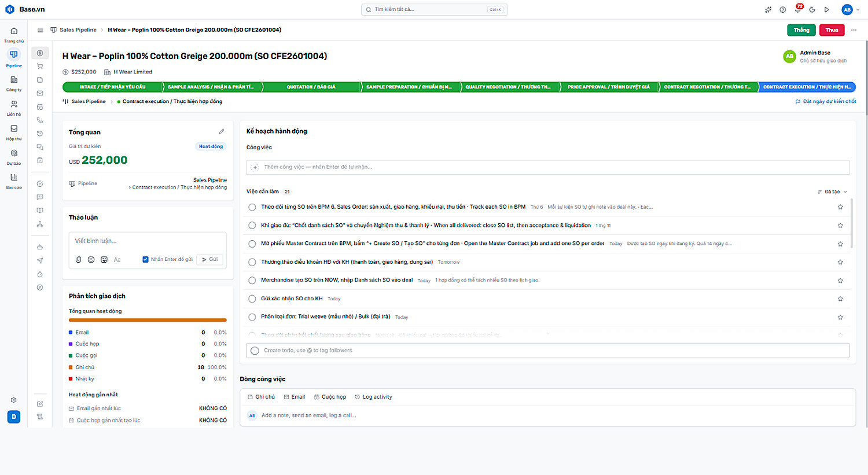This screenshot has height=475, width=868.
Task: Send the comment with Gửi button
Action: 210,260
